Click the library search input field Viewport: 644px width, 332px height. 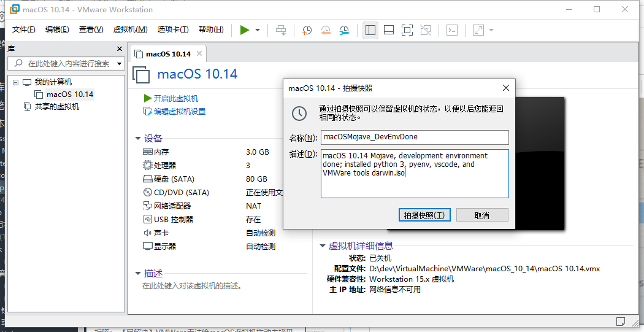pyautogui.click(x=67, y=64)
